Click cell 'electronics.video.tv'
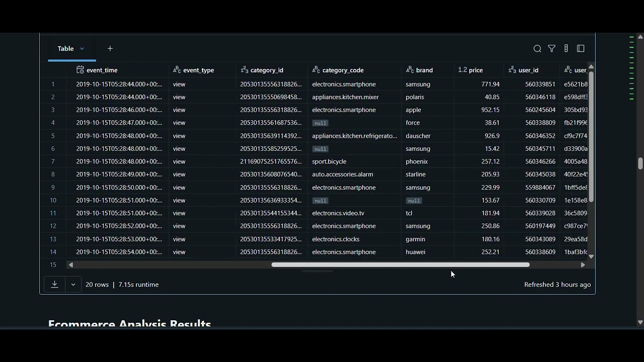The width and height of the screenshot is (644, 362). point(338,213)
